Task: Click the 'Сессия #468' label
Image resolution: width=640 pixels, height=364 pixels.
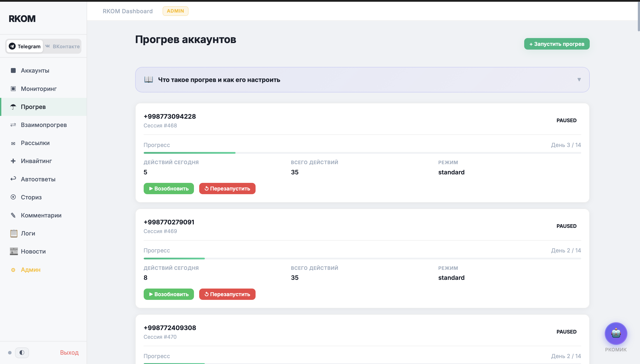Action: tap(160, 125)
